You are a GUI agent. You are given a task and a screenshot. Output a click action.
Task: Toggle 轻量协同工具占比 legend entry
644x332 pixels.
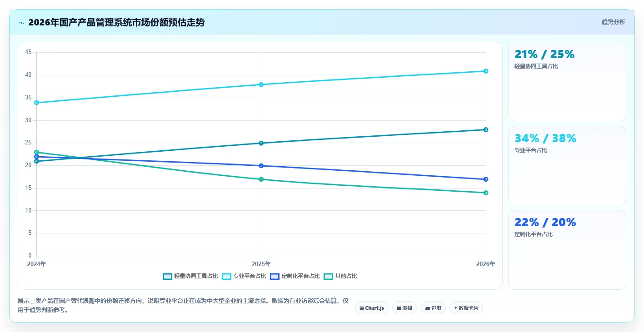(x=190, y=276)
